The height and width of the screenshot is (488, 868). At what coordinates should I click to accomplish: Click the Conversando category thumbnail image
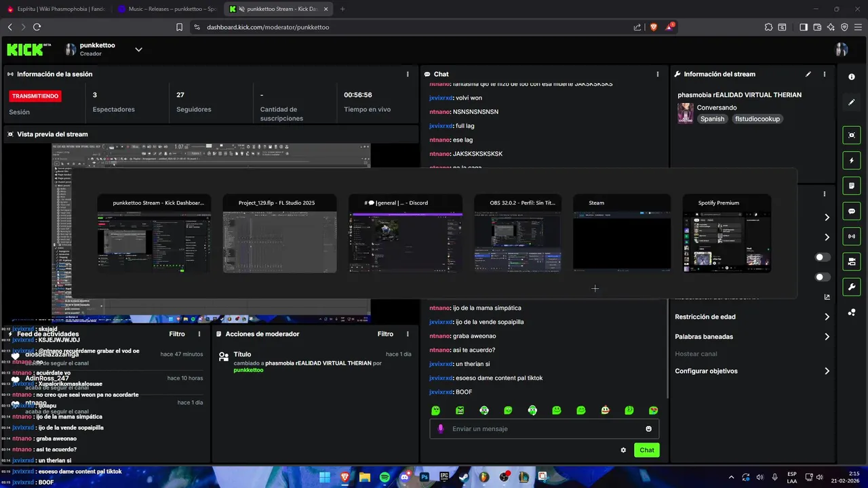pos(686,113)
